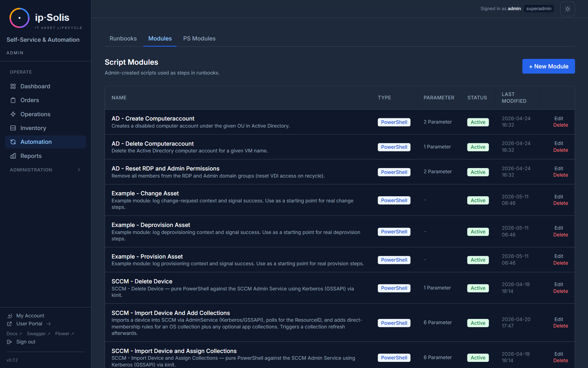Switch to the Runbooks tab
The width and height of the screenshot is (588, 368).
point(123,39)
